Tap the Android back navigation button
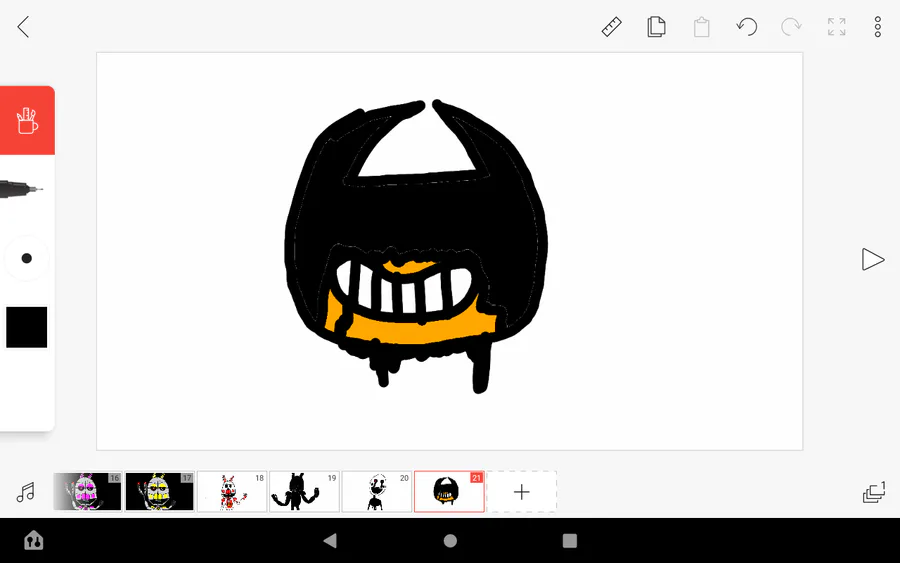The height and width of the screenshot is (563, 900). [x=330, y=541]
